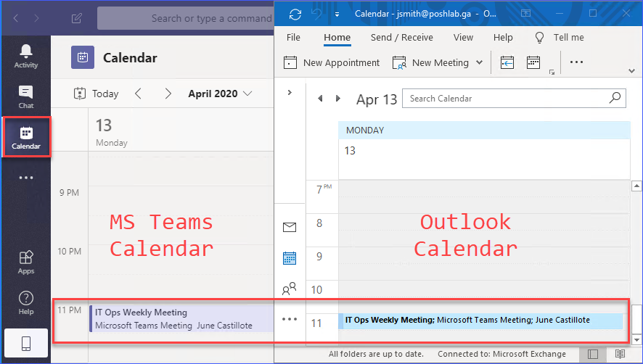
Task: Undo last action in Outlook title bar
Action: pyautogui.click(x=316, y=14)
